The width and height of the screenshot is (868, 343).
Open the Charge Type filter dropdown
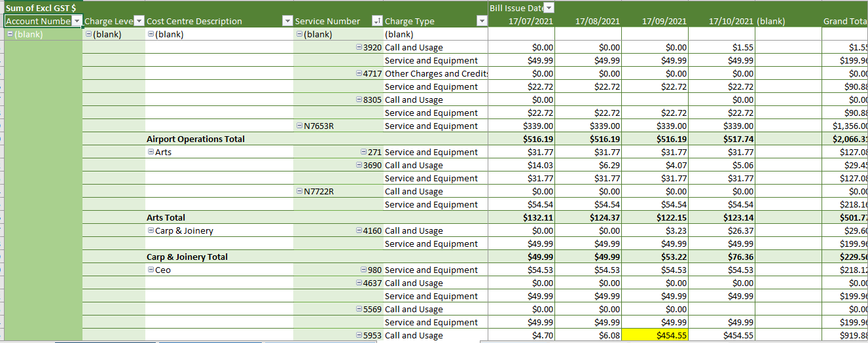coord(482,21)
